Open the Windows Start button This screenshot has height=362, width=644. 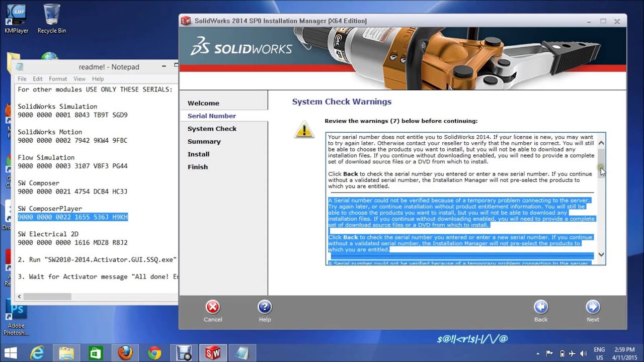pos(11,353)
